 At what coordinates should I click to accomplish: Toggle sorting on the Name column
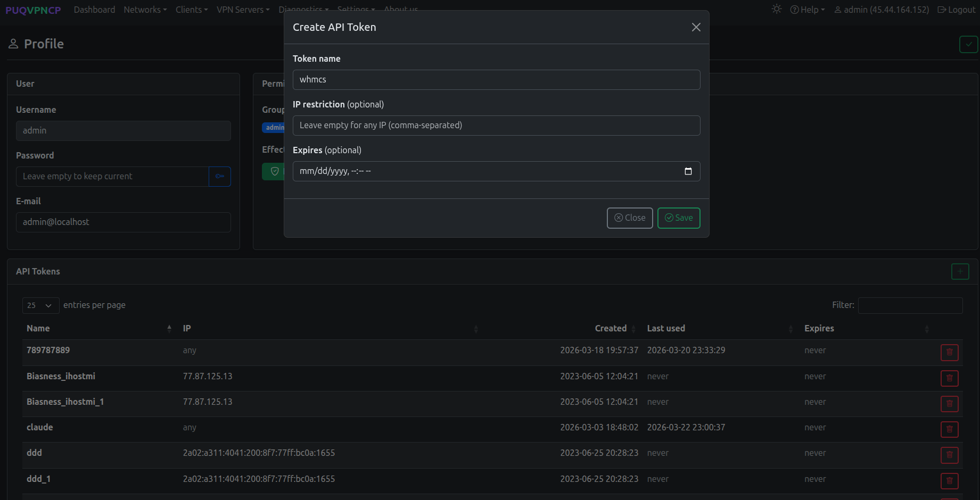point(38,328)
